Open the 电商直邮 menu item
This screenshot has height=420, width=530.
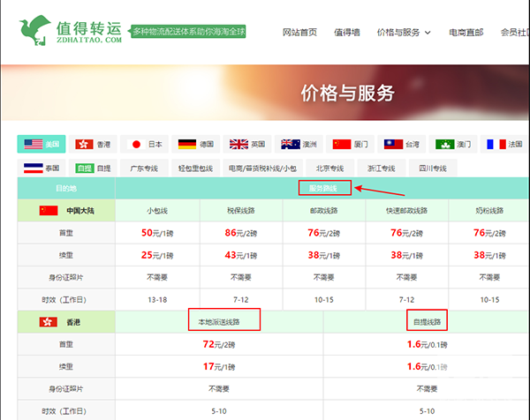click(466, 33)
